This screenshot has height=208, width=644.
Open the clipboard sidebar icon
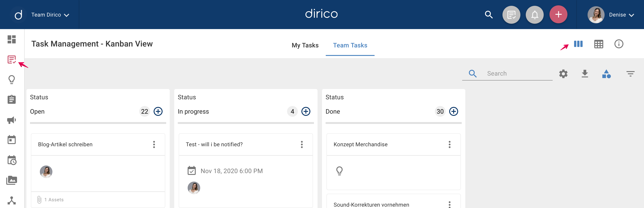tap(12, 100)
